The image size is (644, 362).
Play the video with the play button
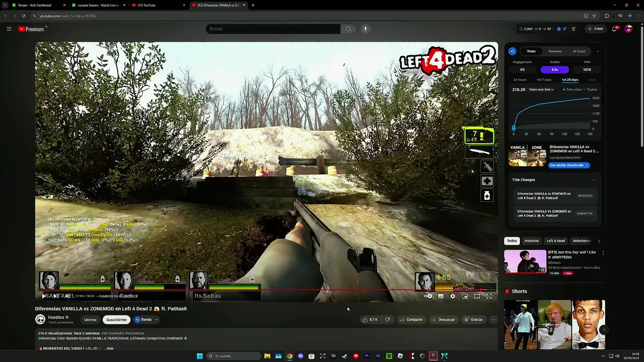[x=44, y=296]
